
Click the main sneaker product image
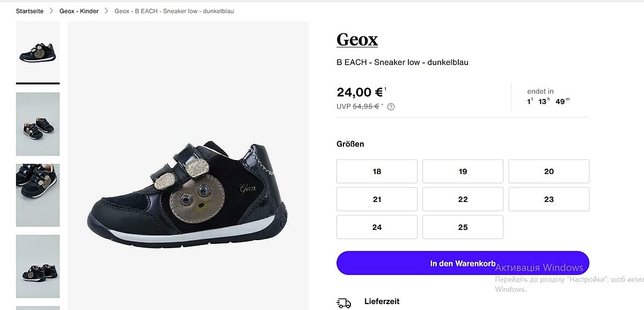(x=188, y=188)
